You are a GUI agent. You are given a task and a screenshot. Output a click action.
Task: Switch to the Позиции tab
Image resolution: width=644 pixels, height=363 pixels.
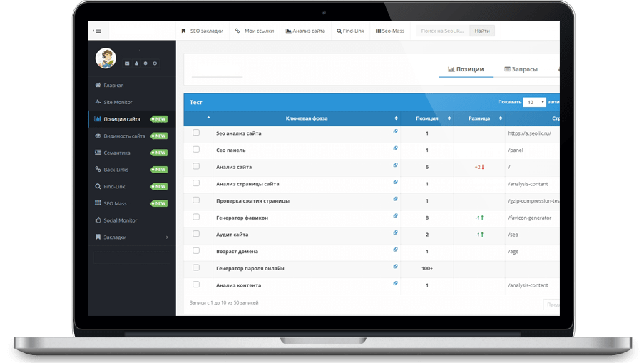click(x=466, y=69)
